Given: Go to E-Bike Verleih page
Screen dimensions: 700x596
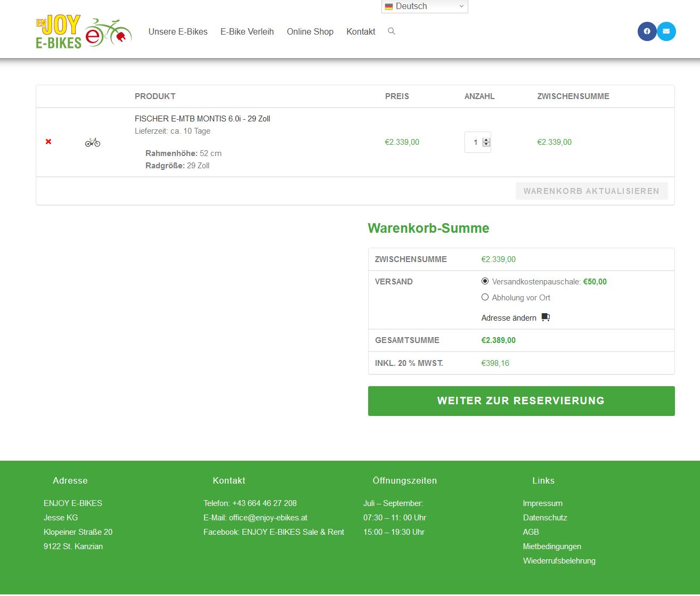Looking at the screenshot, I should pyautogui.click(x=247, y=31).
